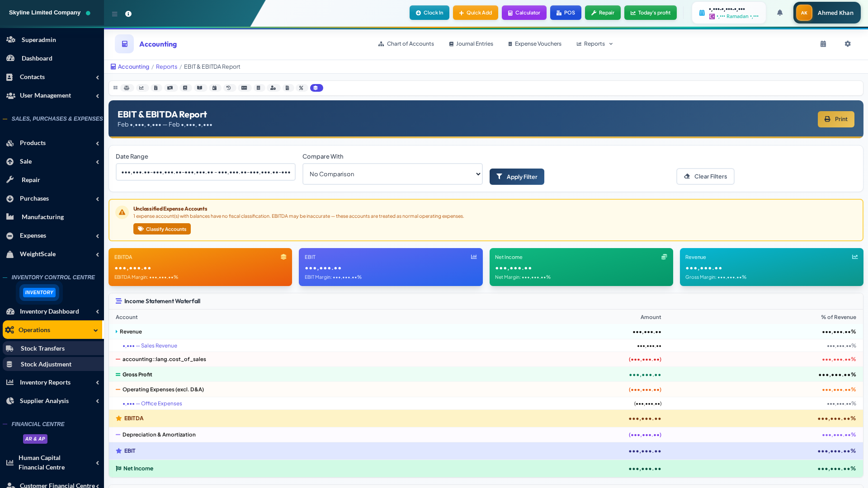Click the Date Range input field
The width and height of the screenshot is (868, 488).
coord(205,172)
